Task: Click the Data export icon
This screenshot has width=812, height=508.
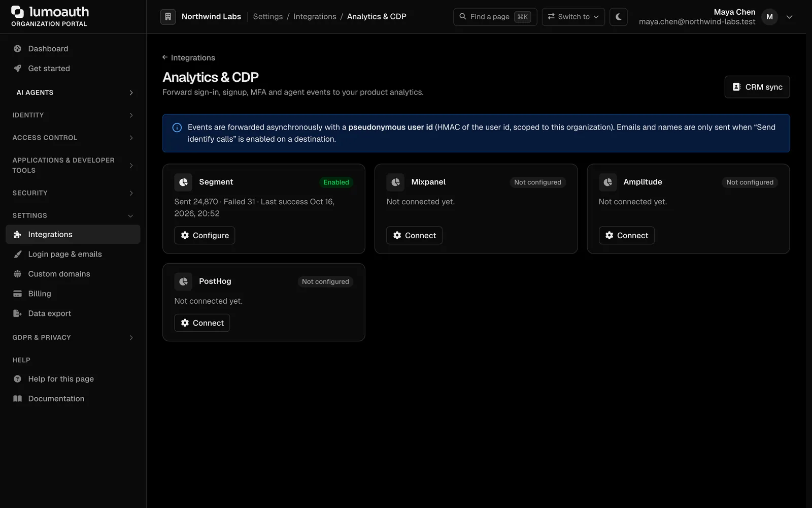Action: click(18, 313)
